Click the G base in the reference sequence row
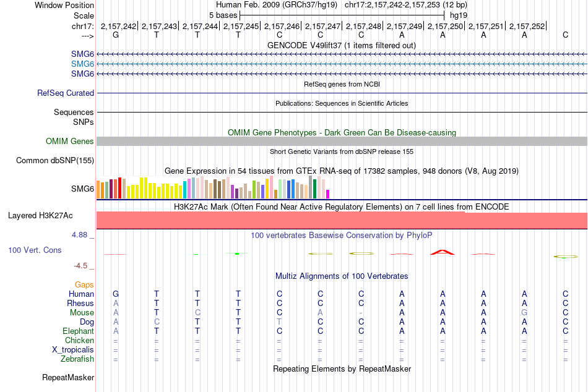 point(116,35)
